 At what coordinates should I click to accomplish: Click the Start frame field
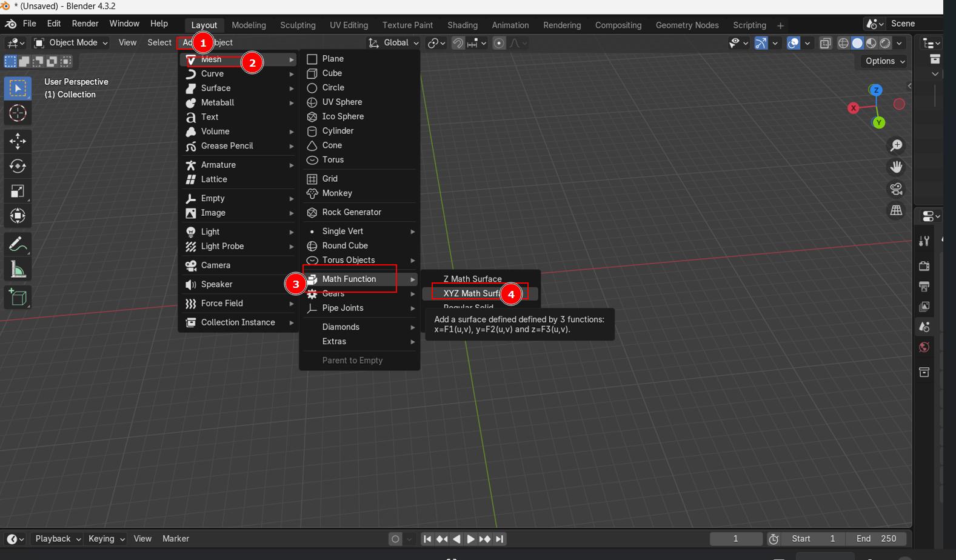click(x=814, y=539)
